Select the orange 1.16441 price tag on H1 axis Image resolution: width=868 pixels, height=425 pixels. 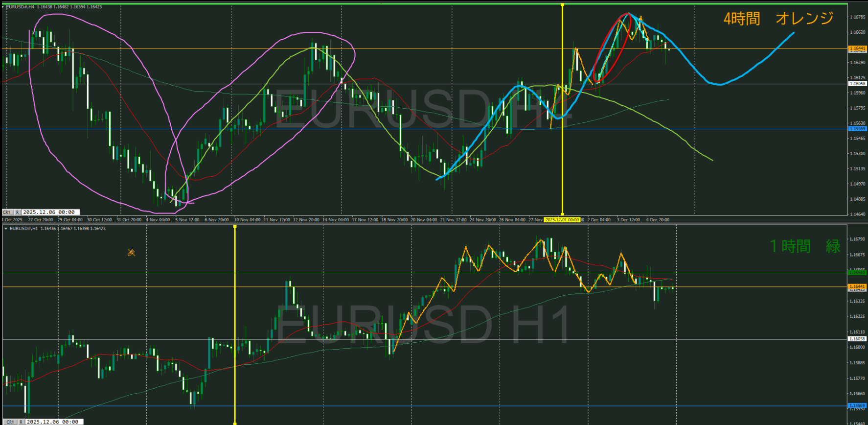[857, 286]
